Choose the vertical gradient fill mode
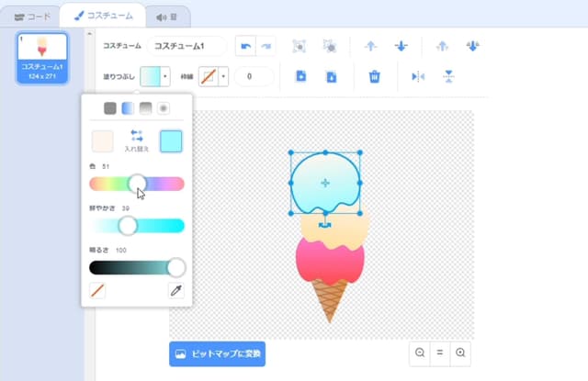588x381 pixels. pos(145,108)
